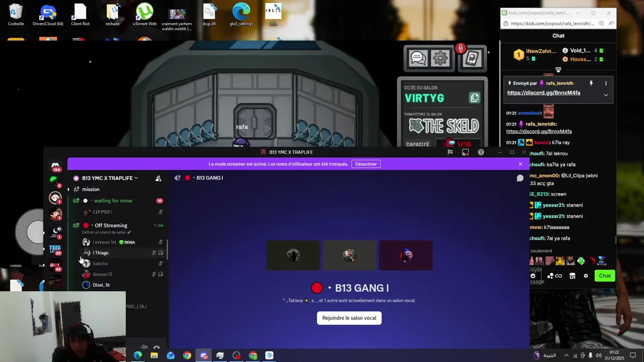The width and height of the screenshot is (644, 362).
Task: Click the green Chat send button
Action: [x=605, y=276]
